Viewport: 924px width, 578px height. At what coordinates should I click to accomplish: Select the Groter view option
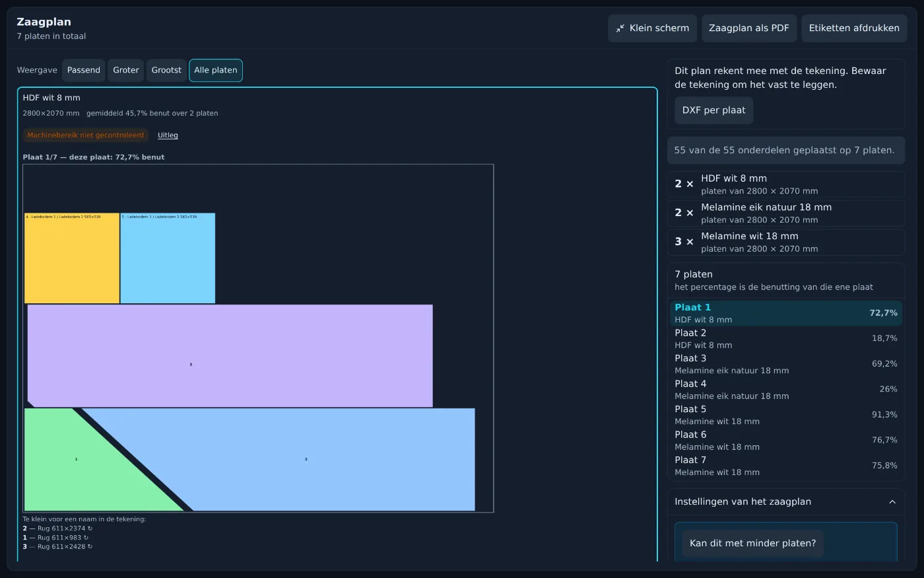(x=126, y=70)
